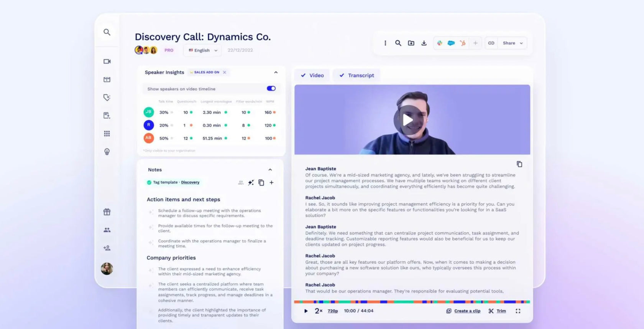The width and height of the screenshot is (644, 329).
Task: Click the HubSpot integration icon
Action: click(463, 43)
